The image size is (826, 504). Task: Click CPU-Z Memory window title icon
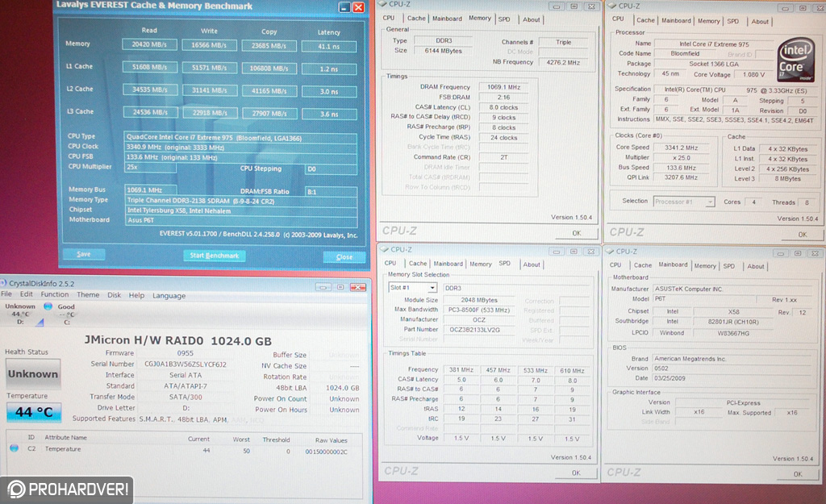coord(383,4)
